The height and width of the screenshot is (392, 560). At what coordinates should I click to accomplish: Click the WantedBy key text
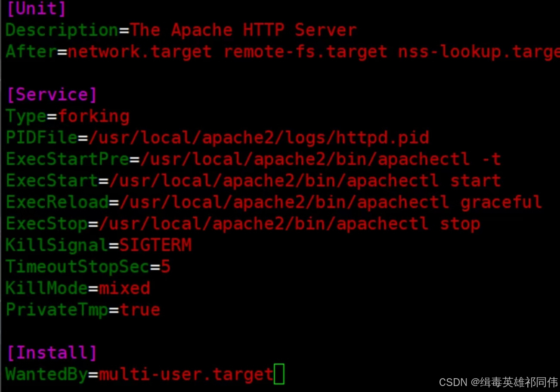click(46, 374)
